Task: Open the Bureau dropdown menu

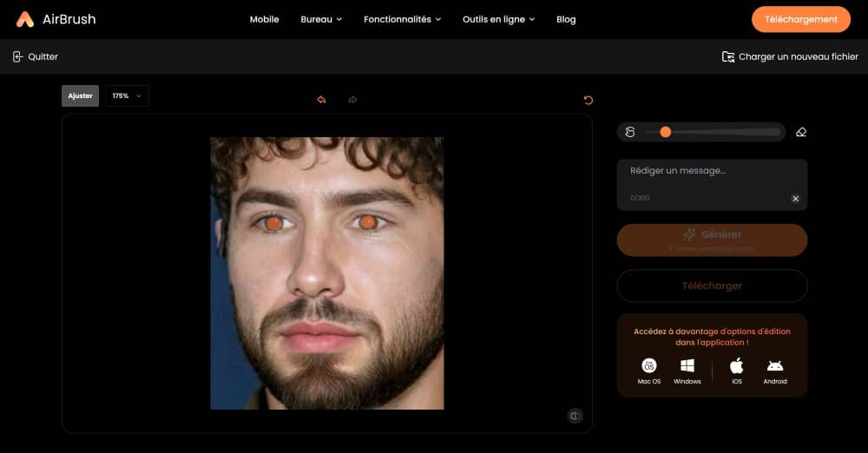Action: tap(321, 19)
